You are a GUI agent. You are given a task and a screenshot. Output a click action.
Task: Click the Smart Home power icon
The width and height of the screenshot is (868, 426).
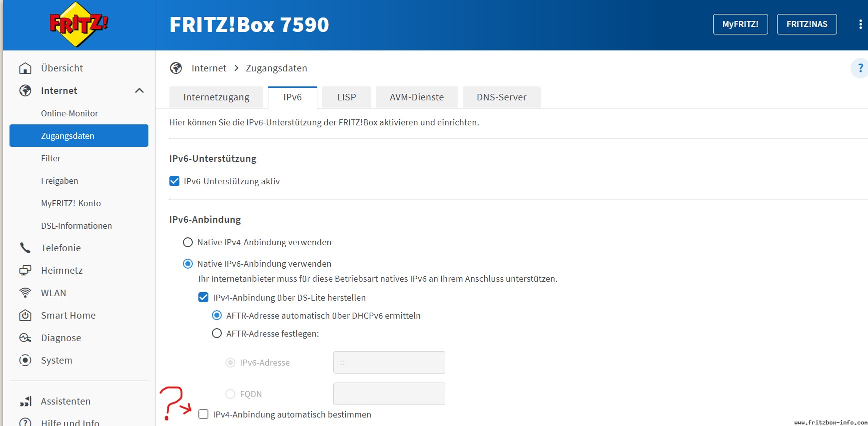[x=25, y=315]
